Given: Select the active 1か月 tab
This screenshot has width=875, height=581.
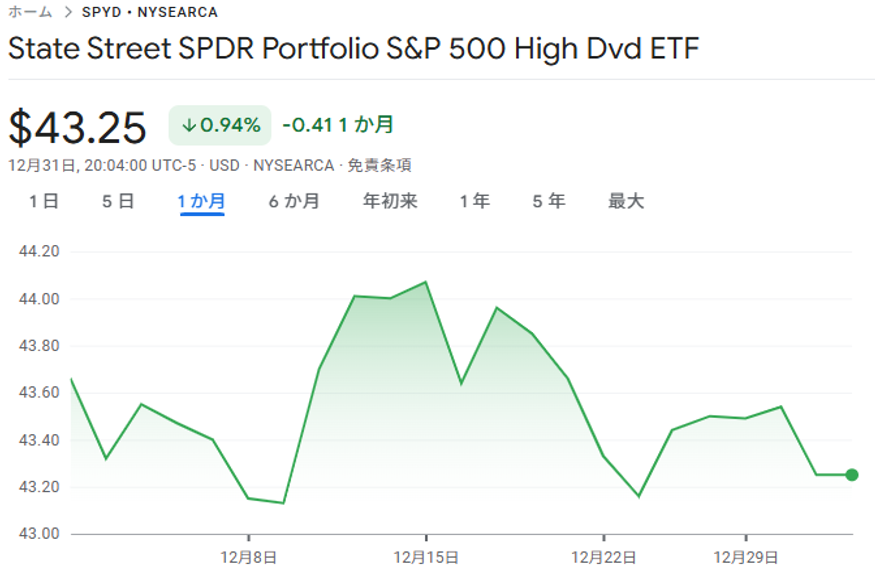Looking at the screenshot, I should [x=202, y=201].
